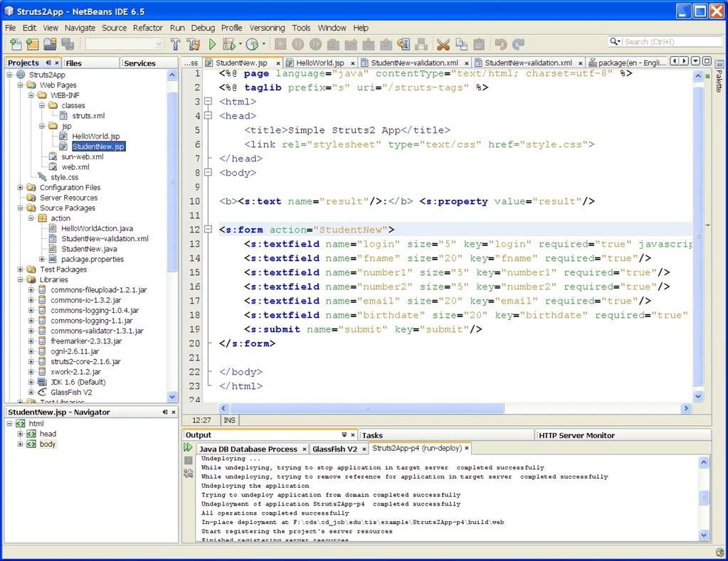Viewport: 728px width, 561px height.
Task: Build the main project with the hammer icon
Action: 176,44
